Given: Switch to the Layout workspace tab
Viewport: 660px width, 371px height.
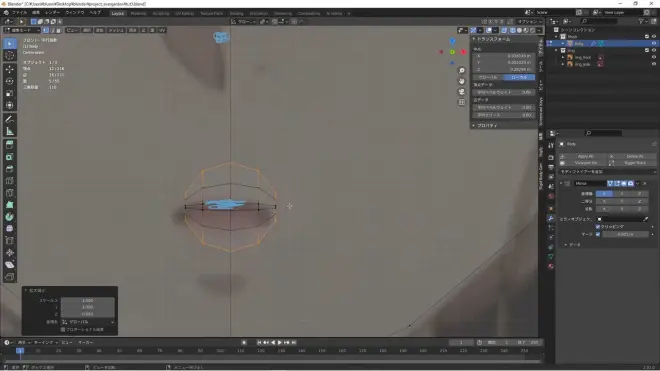Looking at the screenshot, I should click(117, 13).
